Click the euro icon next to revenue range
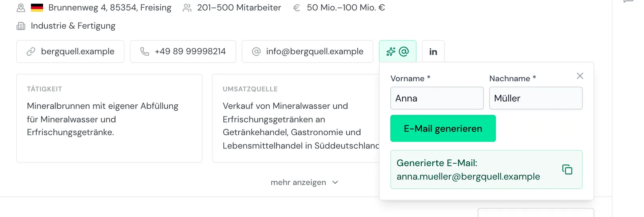Image resolution: width=644 pixels, height=217 pixels. point(297,7)
